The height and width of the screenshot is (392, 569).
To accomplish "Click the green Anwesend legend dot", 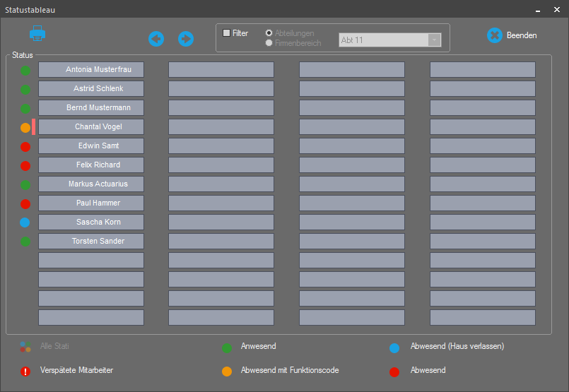I will coord(227,348).
